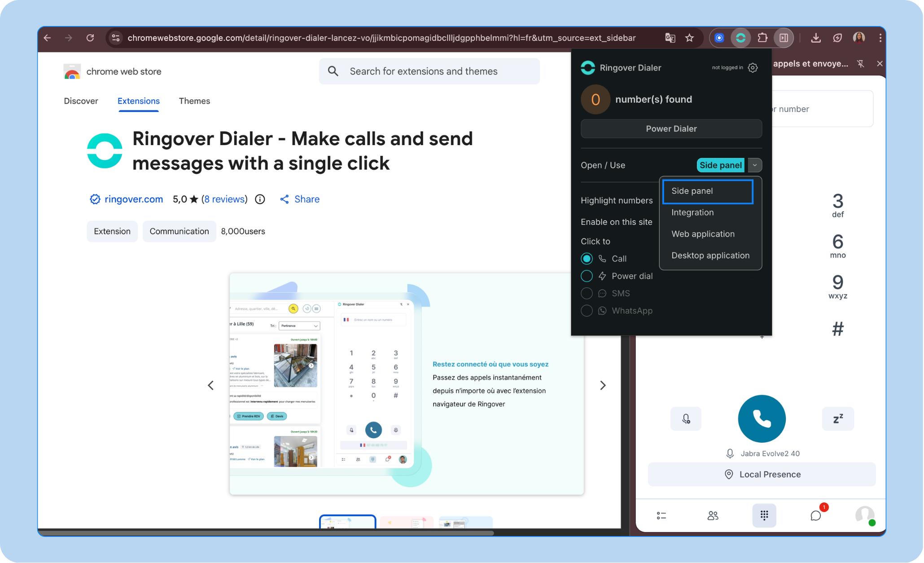
Task: Click the dialpad grid icon
Action: pos(764,515)
